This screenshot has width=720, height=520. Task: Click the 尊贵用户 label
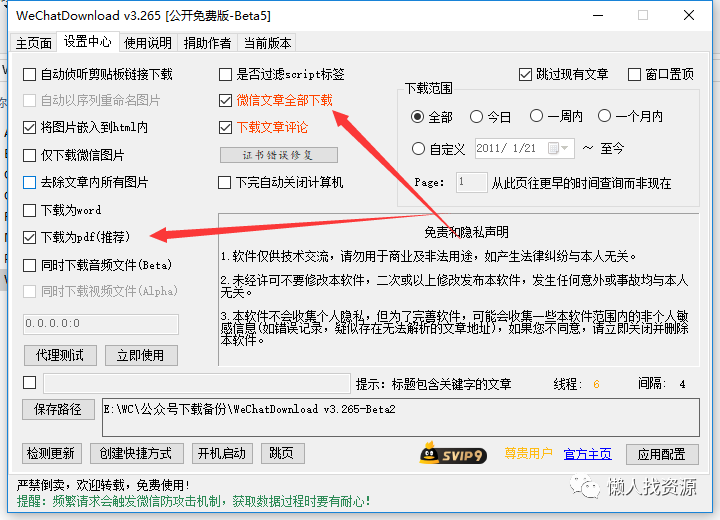[528, 453]
